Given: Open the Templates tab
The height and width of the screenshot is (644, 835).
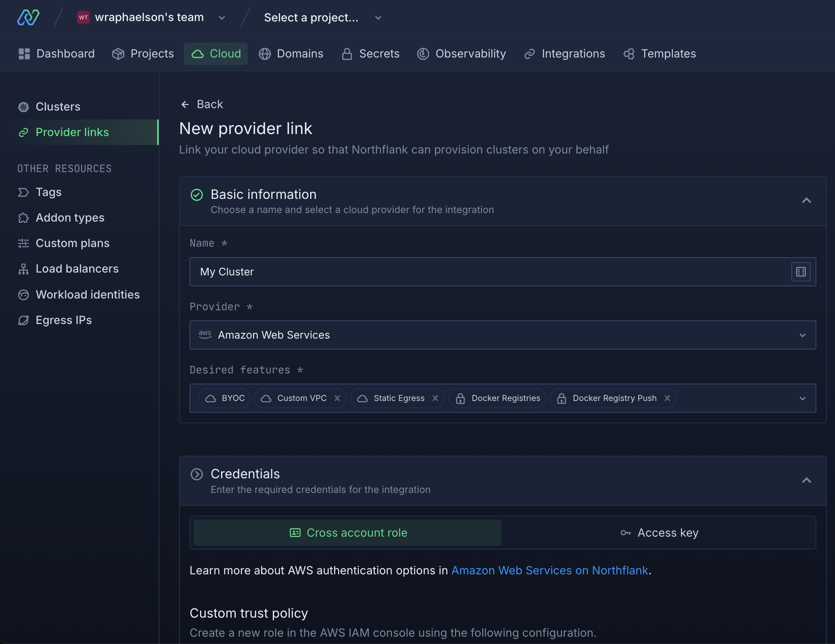Looking at the screenshot, I should point(660,53).
